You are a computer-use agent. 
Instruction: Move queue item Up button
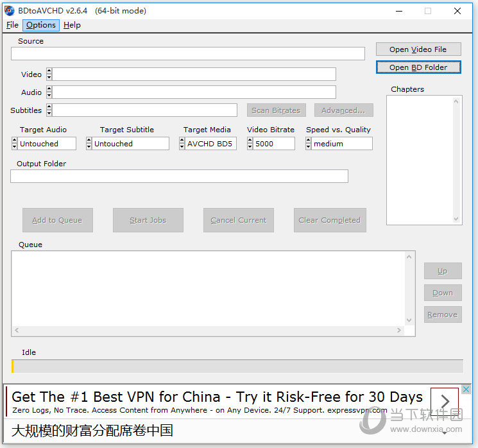point(443,271)
